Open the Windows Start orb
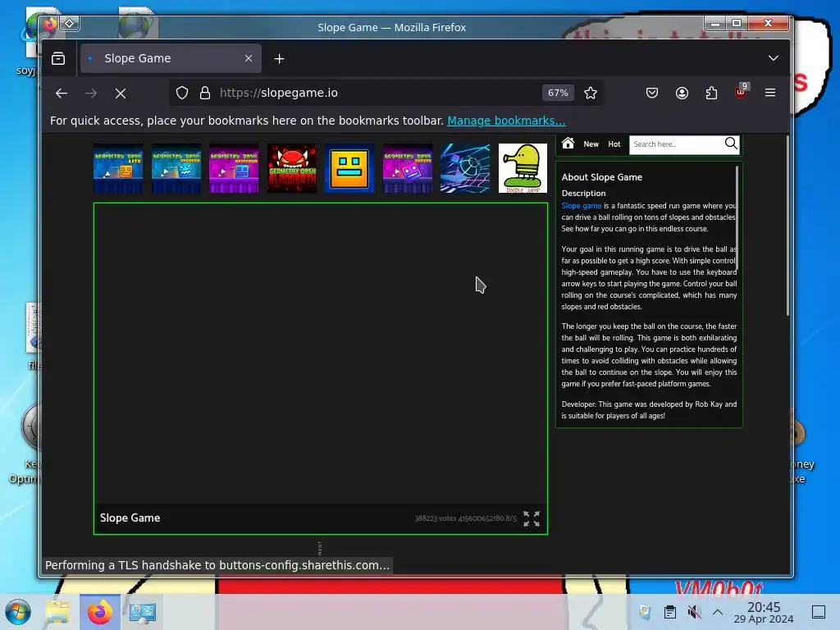Screen dimensions: 840x630 coord(18,612)
